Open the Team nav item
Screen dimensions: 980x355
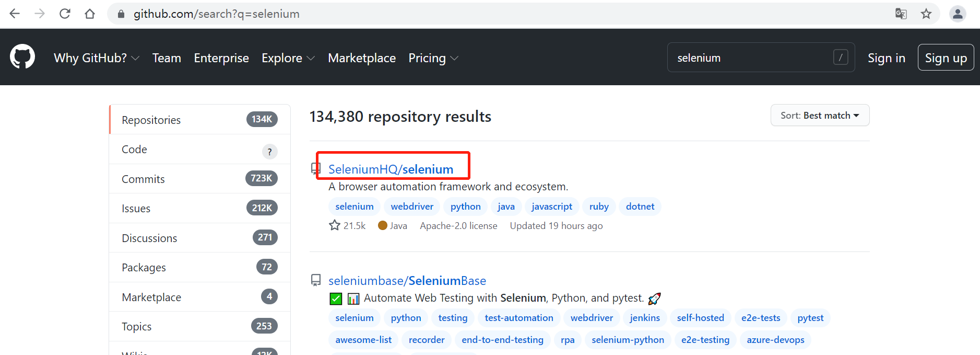167,58
